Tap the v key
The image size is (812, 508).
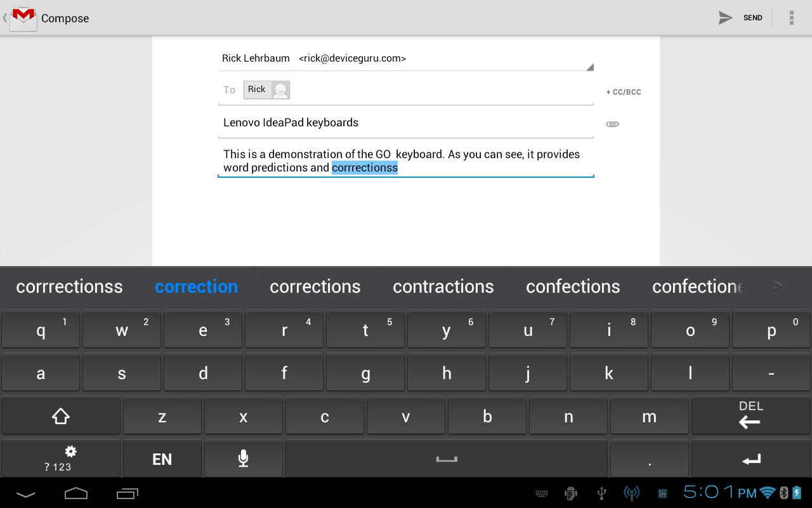[x=406, y=416]
